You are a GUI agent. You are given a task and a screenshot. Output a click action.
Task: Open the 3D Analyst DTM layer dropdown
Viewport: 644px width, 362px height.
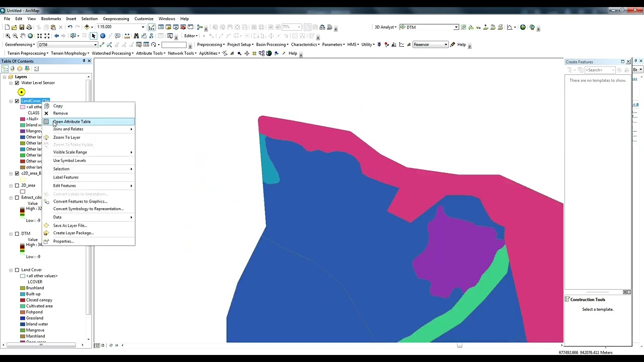coord(456,27)
